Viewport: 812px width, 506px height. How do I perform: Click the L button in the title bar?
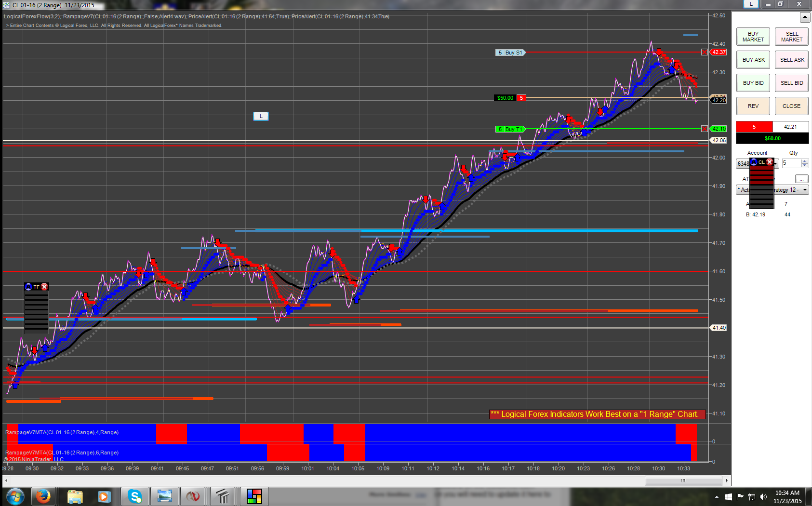[x=751, y=4]
